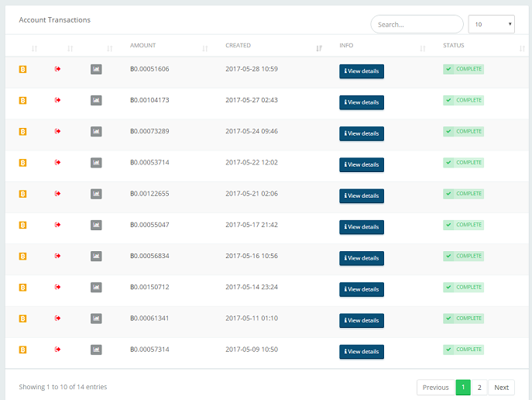Click Bitcoin icon in 2017-05-17 21:42 row
The width and height of the screenshot is (532, 400).
click(x=22, y=225)
